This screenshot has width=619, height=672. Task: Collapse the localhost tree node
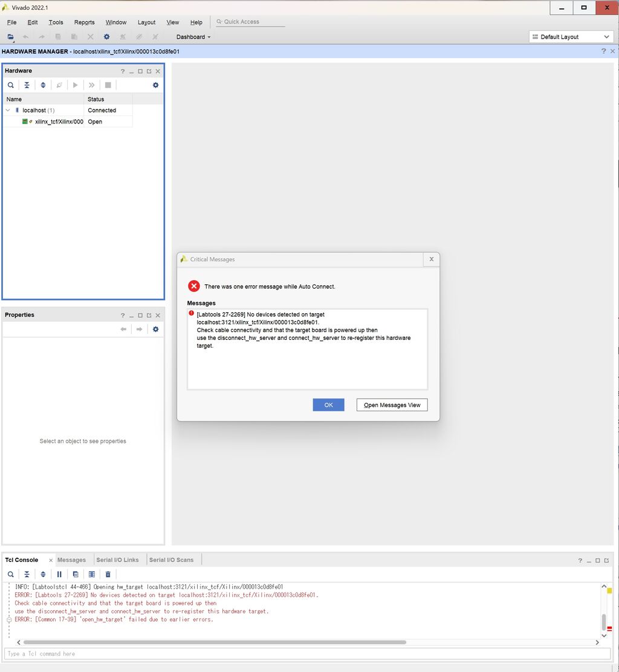(8, 110)
